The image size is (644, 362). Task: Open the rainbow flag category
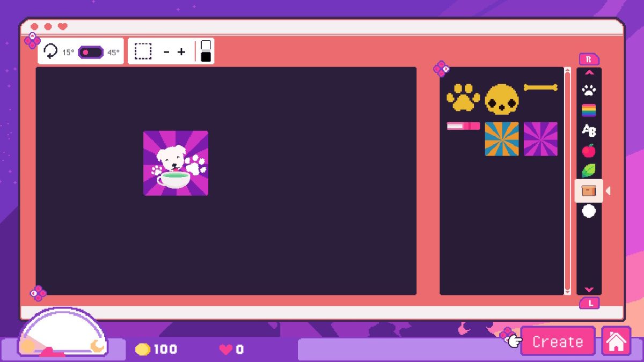(589, 110)
